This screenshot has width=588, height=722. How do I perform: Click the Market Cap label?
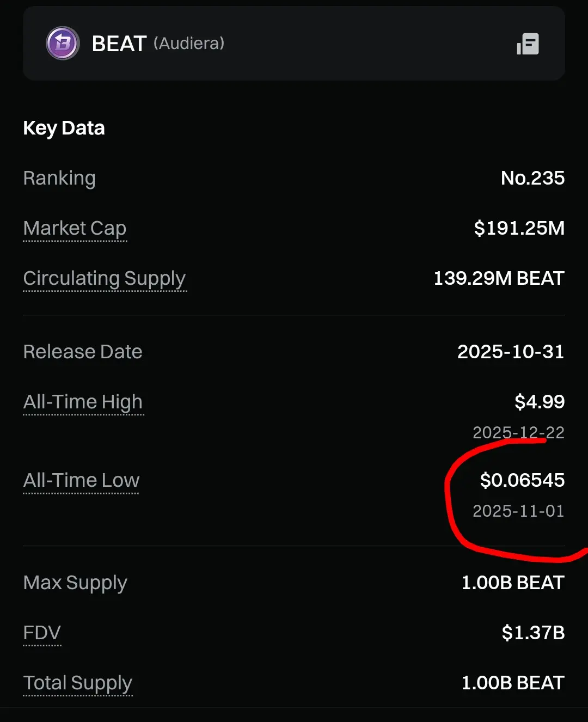(x=75, y=228)
